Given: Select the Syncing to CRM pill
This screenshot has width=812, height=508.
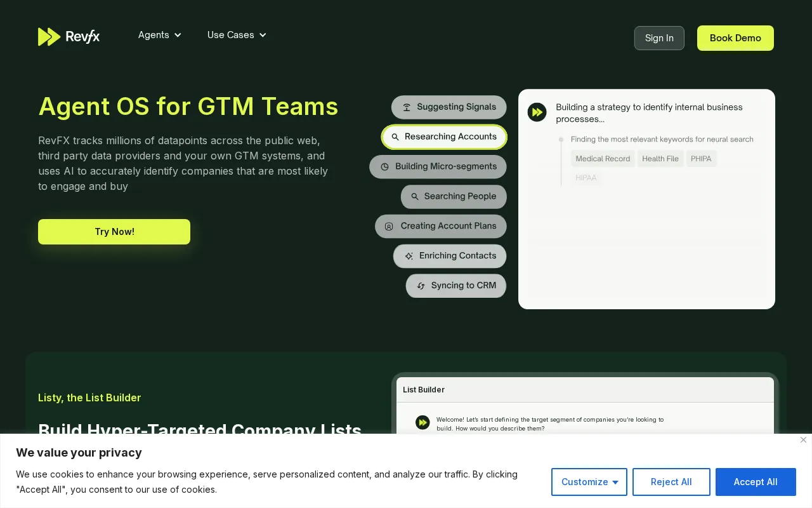Looking at the screenshot, I should pyautogui.click(x=456, y=286).
